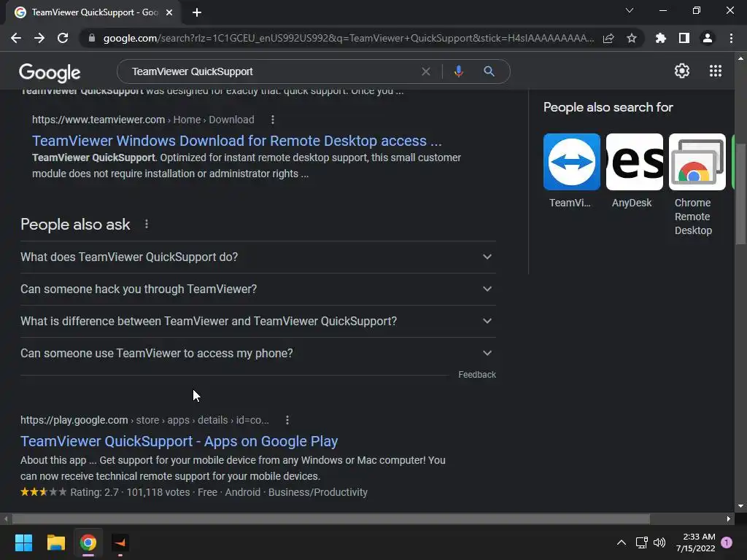Viewport: 747px width, 560px height.
Task: Open options for People also ask
Action: point(146,224)
